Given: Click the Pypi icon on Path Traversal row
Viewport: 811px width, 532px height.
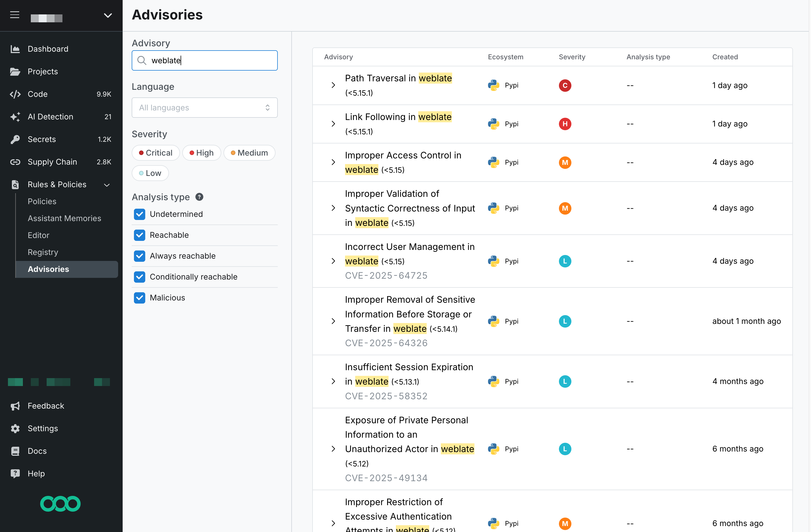Looking at the screenshot, I should [493, 85].
